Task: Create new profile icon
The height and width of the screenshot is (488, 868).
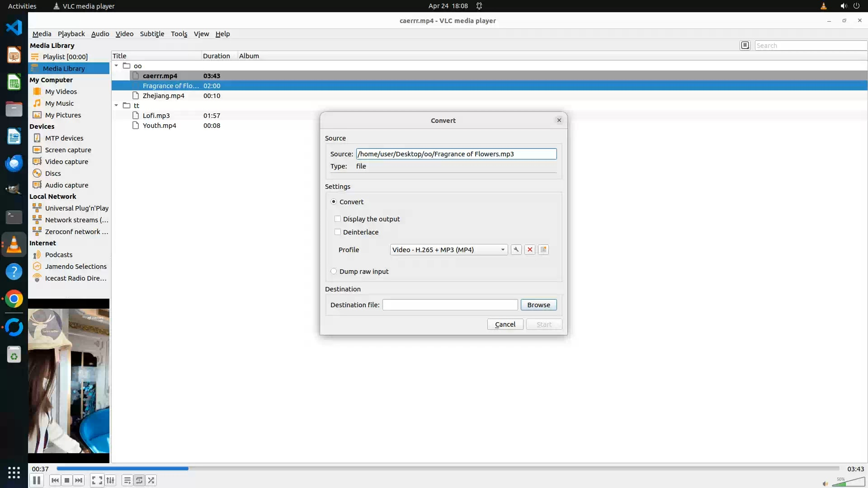Action: [x=543, y=249]
